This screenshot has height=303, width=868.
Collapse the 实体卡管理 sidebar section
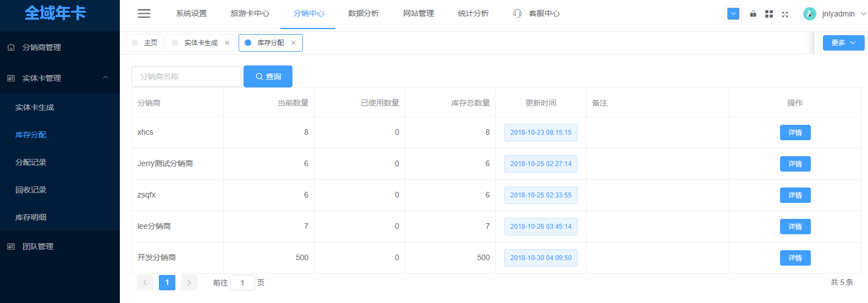106,78
